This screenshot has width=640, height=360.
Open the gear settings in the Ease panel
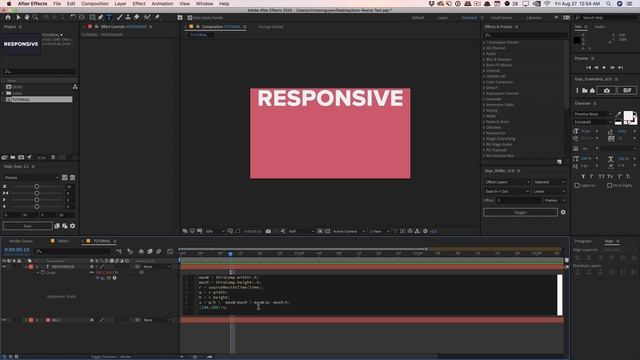tap(72, 226)
